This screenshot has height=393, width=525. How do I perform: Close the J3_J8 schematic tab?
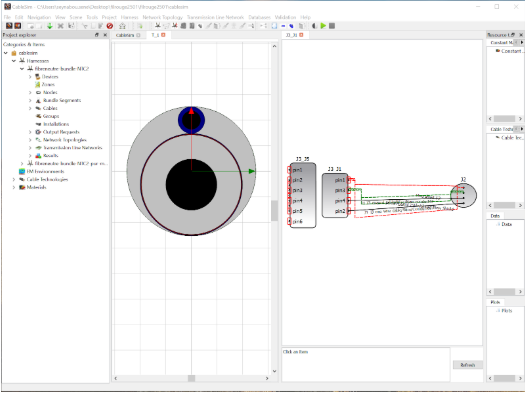301,35
